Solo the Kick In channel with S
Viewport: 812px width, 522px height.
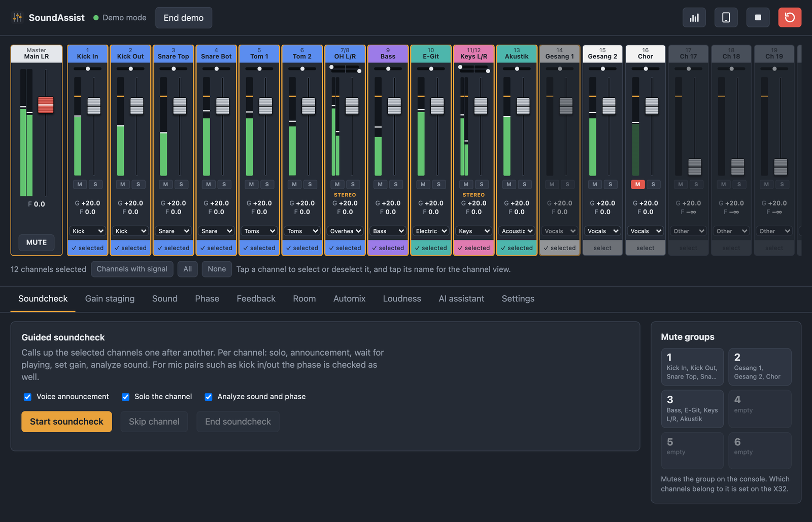95,184
